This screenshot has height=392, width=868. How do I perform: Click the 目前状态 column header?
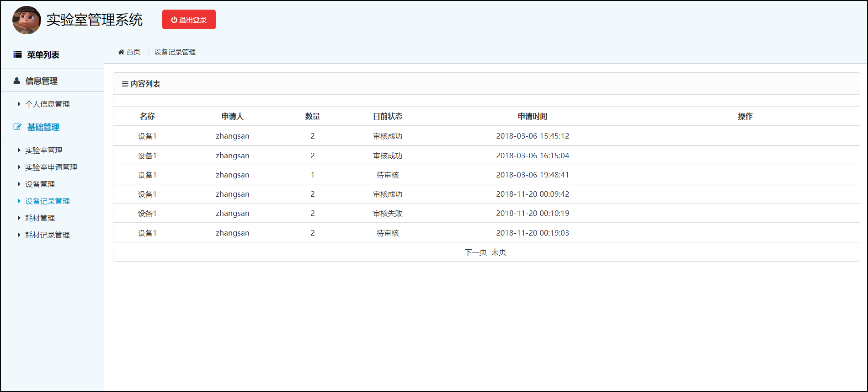[388, 117]
